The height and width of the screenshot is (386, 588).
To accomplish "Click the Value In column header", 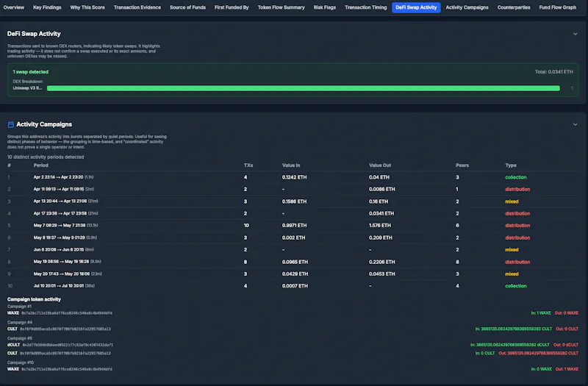I will click(291, 165).
